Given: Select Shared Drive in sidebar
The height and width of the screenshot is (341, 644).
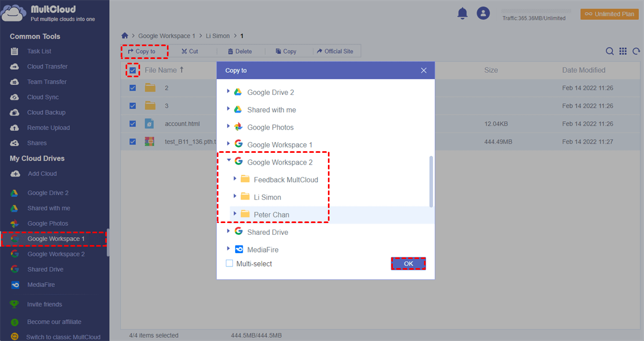Looking at the screenshot, I should tap(45, 269).
